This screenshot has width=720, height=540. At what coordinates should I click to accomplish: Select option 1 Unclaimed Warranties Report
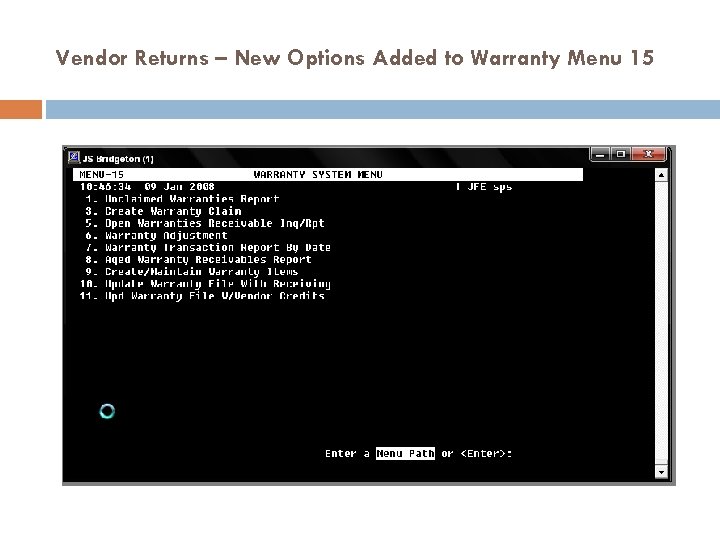pyautogui.click(x=182, y=199)
